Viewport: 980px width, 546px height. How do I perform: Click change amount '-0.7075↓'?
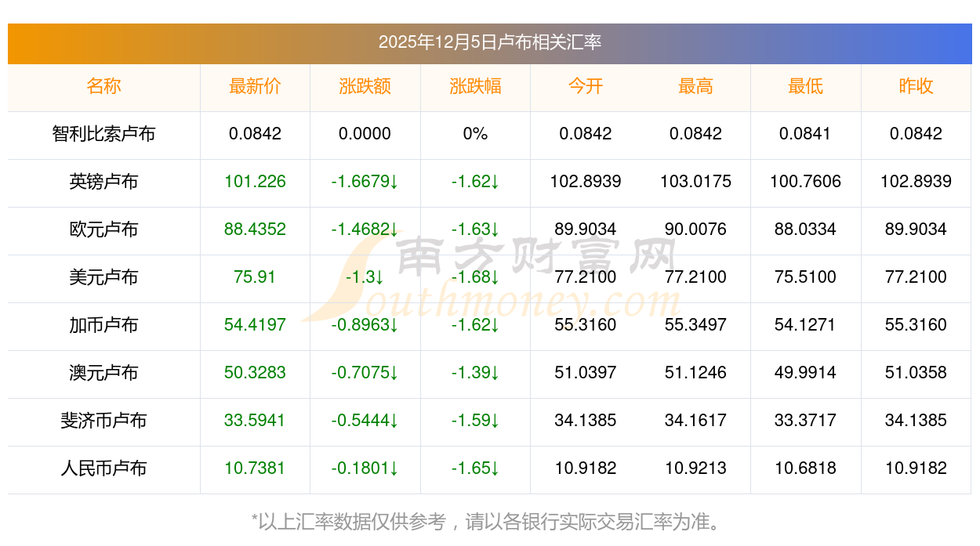click(365, 373)
